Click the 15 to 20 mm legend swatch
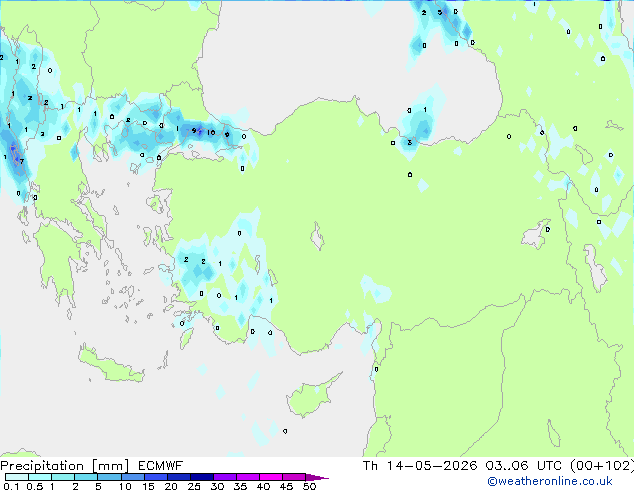The image size is (634, 490). pos(155,477)
